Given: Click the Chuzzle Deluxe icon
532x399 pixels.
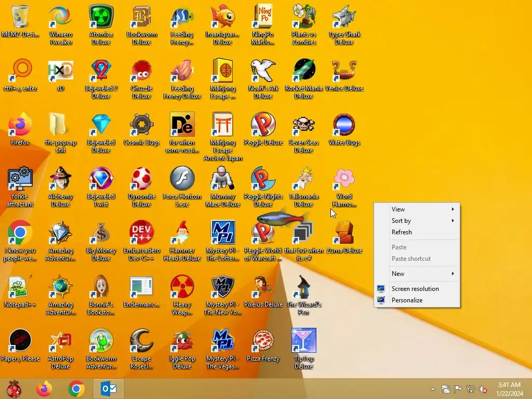Looking at the screenshot, I should (x=141, y=70).
